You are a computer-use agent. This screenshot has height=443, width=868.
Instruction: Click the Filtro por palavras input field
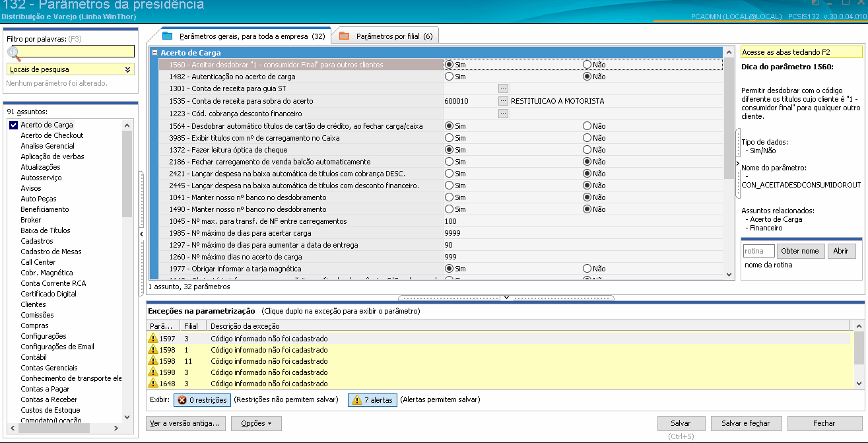point(71,51)
